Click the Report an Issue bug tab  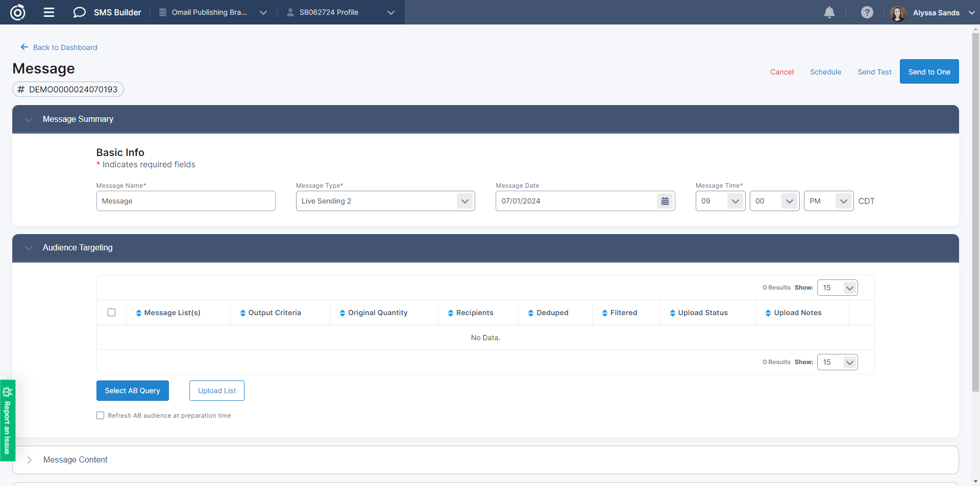pos(8,420)
